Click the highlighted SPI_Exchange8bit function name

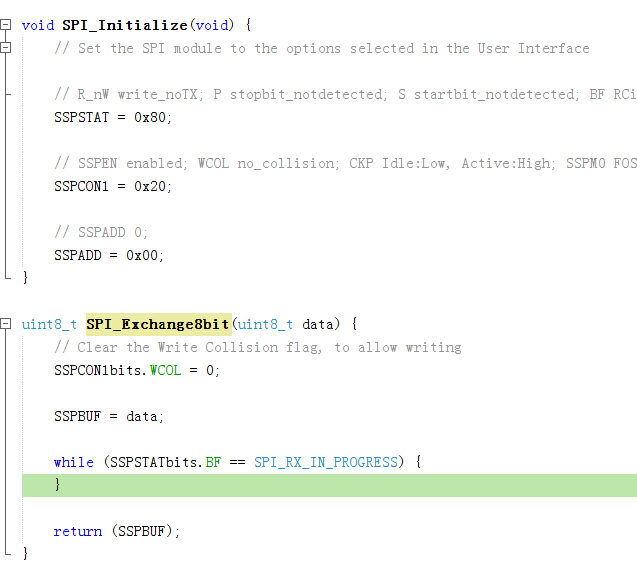coord(158,324)
